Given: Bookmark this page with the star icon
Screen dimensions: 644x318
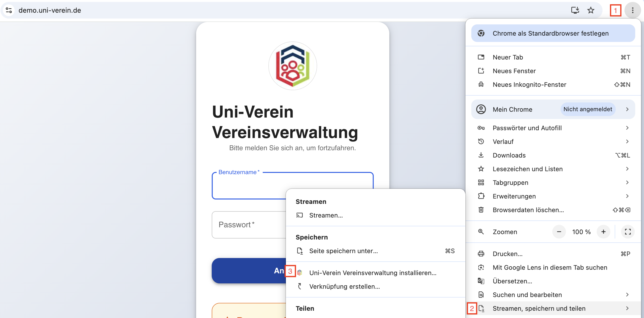Looking at the screenshot, I should [x=591, y=10].
